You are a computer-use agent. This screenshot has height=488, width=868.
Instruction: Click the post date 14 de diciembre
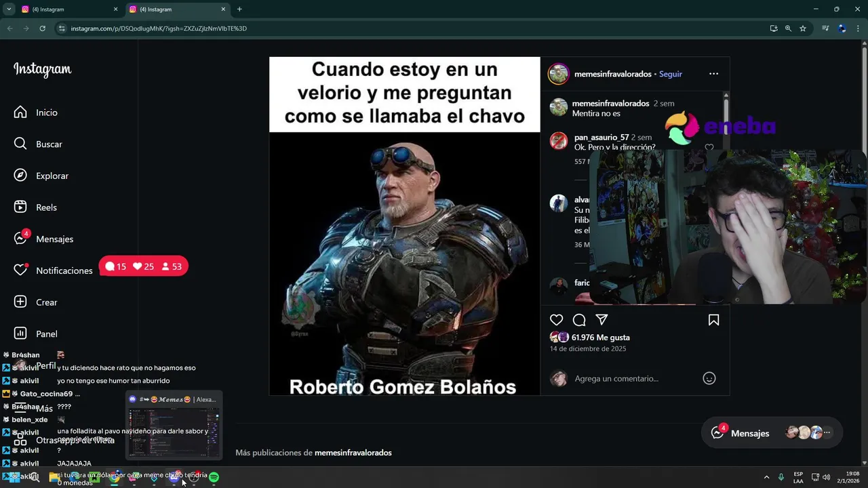588,349
